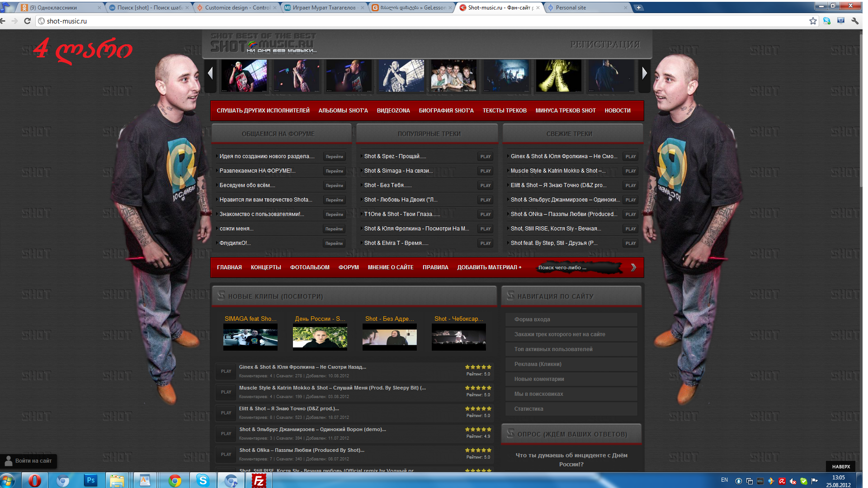This screenshot has height=488, width=868.
Task: Reload the page with refresh icon
Action: (x=27, y=21)
